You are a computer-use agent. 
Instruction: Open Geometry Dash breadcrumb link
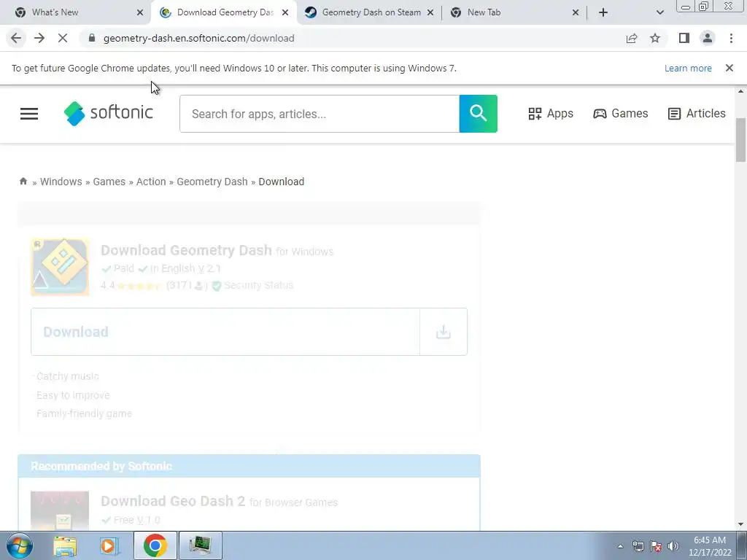[x=212, y=182]
